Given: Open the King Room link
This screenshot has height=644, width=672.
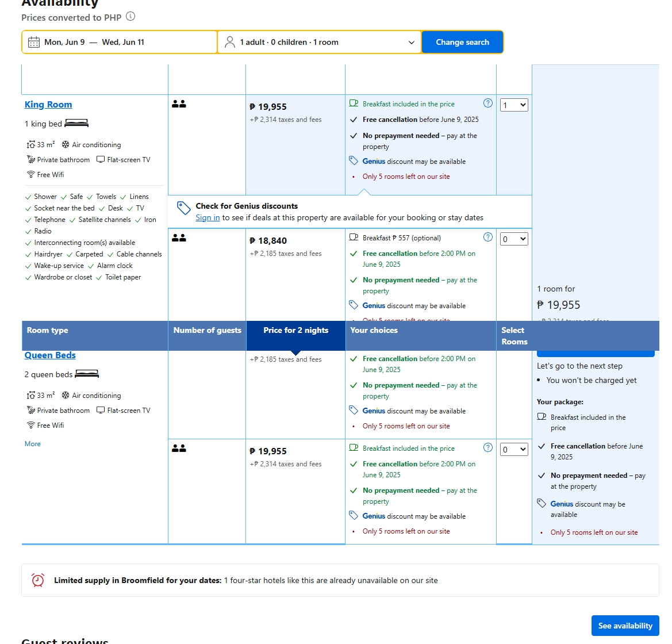Looking at the screenshot, I should tap(48, 105).
